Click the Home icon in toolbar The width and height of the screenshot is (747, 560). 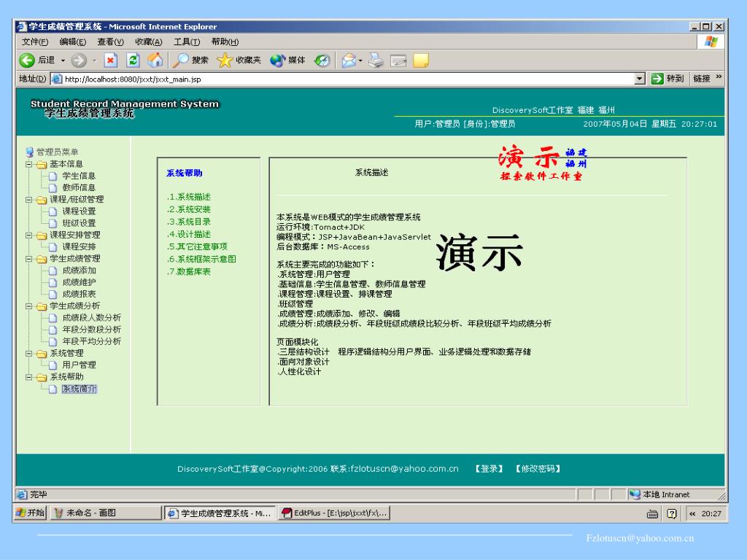pos(155,60)
